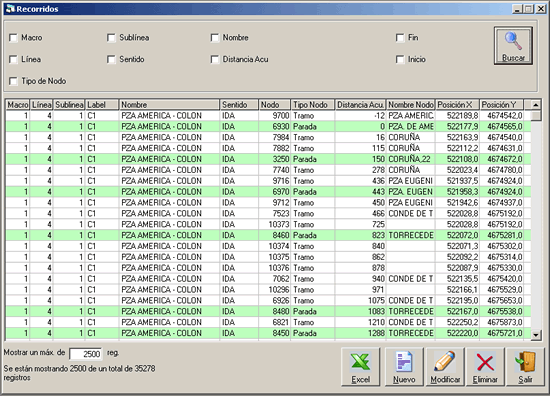Click the Tipo Nodo column header
This screenshot has width=550, height=396.
tap(313, 105)
